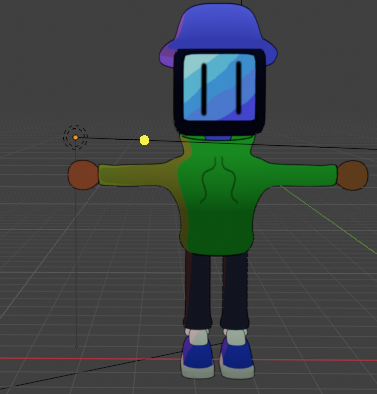The width and height of the screenshot is (377, 394).
Task: Select the character's screen-shaped head
Action: click(219, 92)
